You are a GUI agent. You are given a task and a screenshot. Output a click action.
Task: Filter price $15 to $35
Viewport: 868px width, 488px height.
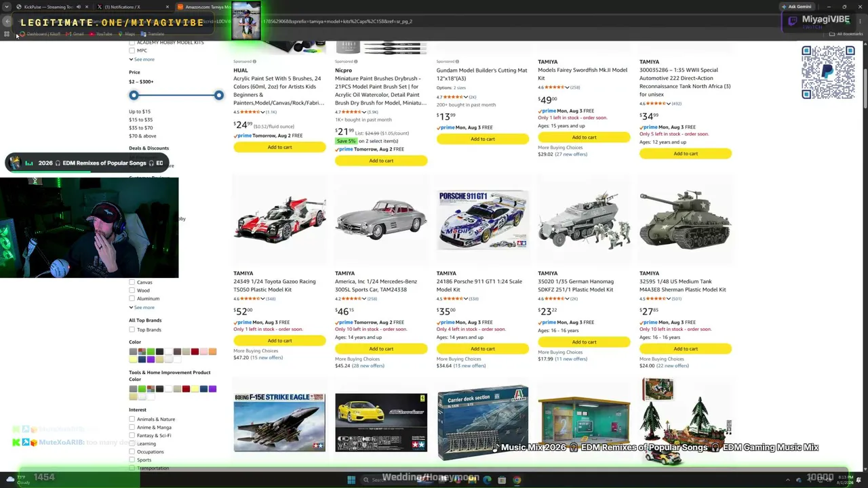141,120
